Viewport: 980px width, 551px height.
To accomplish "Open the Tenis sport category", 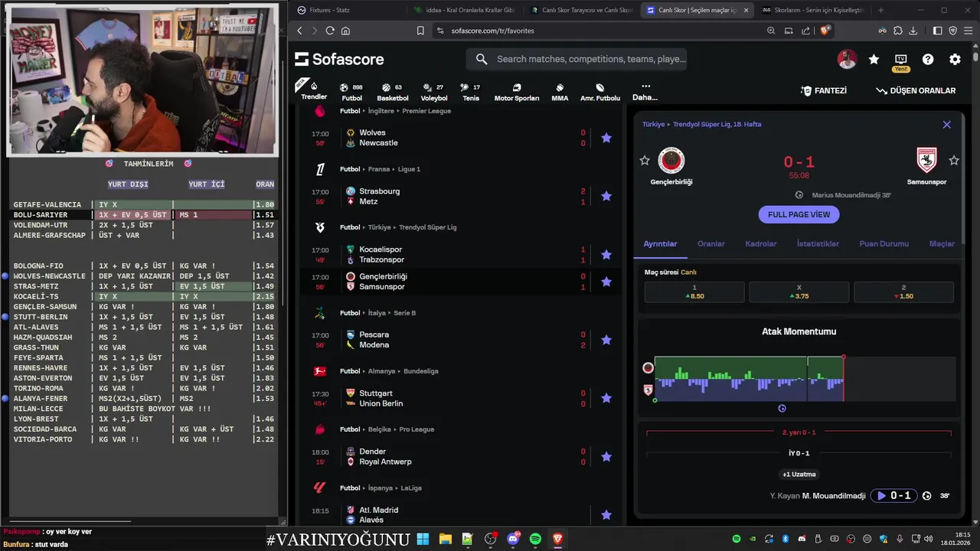I will tap(470, 92).
